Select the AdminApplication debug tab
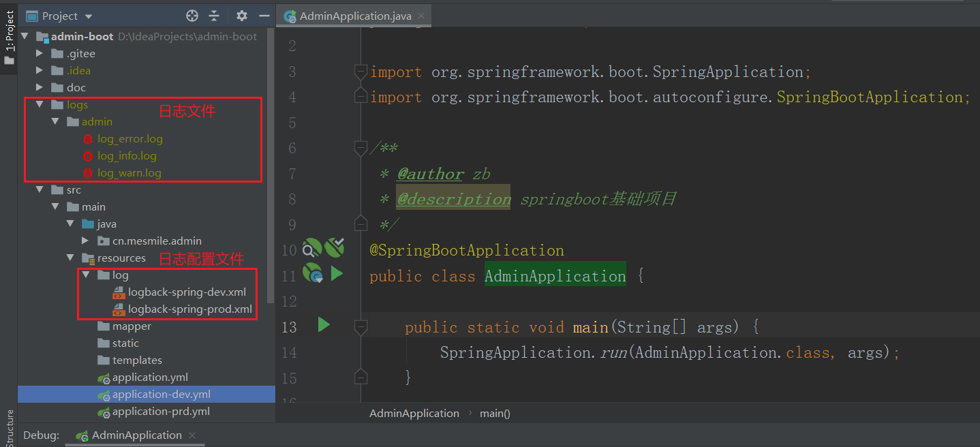The width and height of the screenshot is (980, 447). [136, 435]
